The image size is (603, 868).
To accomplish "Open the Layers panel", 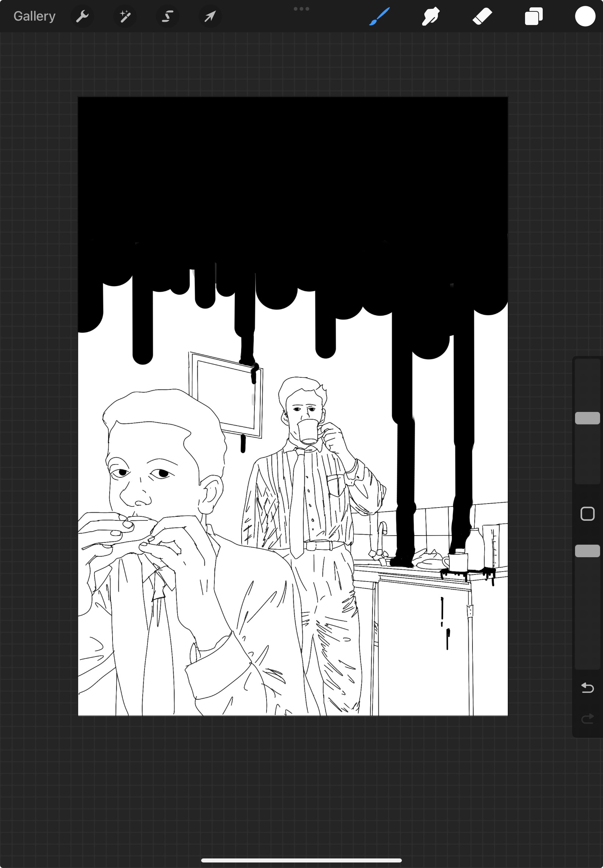I will pyautogui.click(x=534, y=16).
